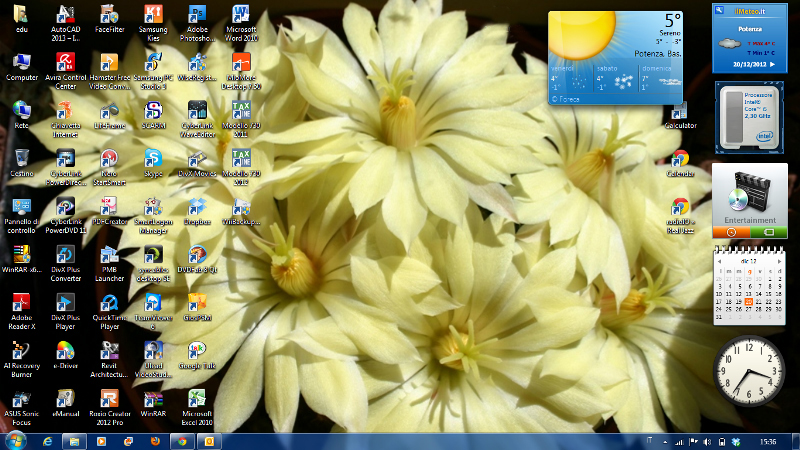This screenshot has width=800, height=450.
Task: Click the taskbar clock showing 15:36
Action: click(768, 442)
